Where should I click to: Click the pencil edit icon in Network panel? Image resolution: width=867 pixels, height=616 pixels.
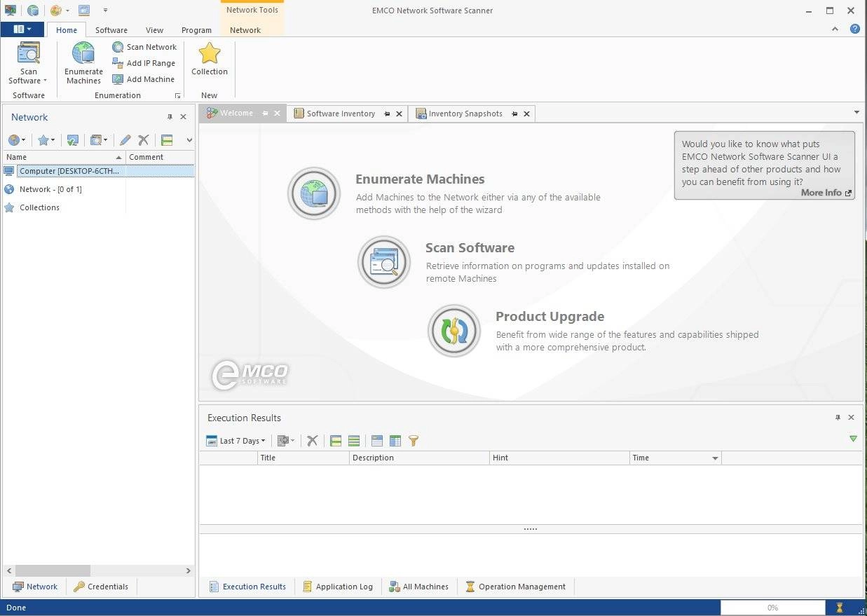[x=125, y=140]
